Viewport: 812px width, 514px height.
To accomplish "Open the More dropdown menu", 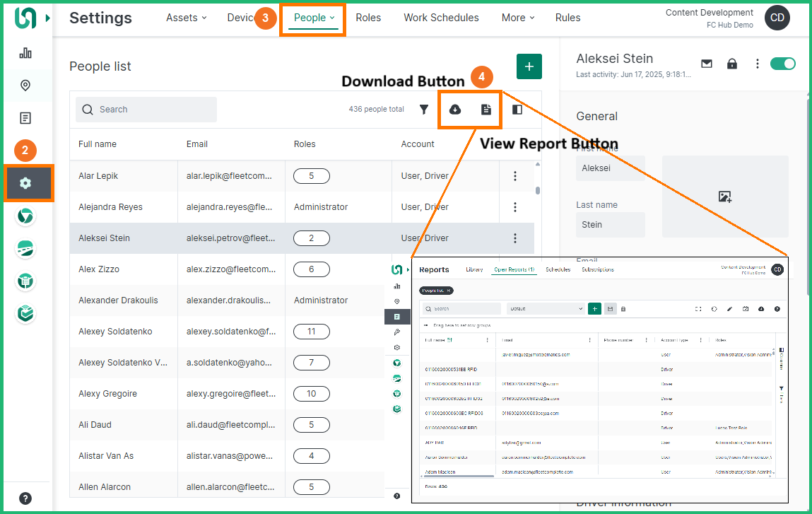I will tap(518, 18).
